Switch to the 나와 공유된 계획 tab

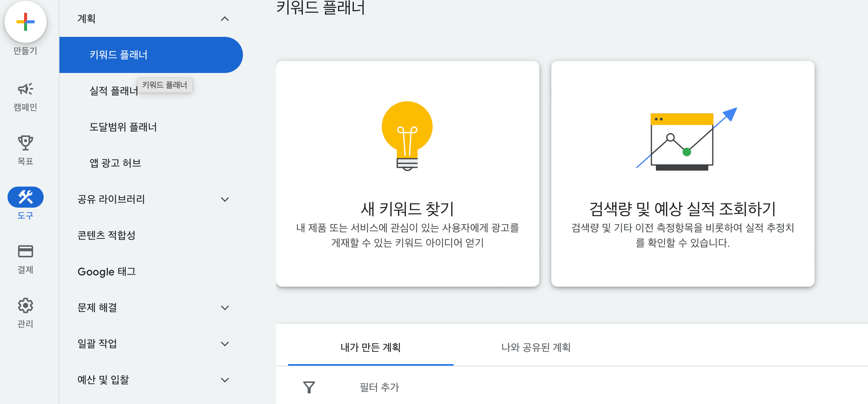tap(536, 348)
